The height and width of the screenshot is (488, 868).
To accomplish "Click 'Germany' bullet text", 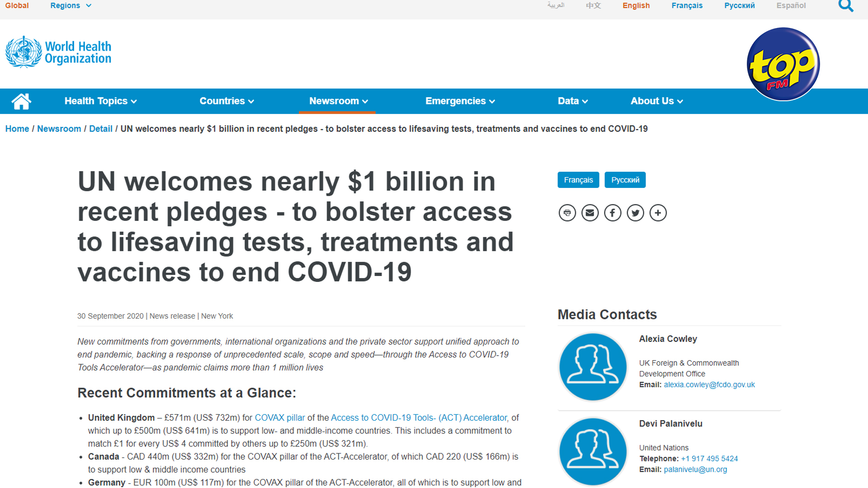I will coord(106,483).
